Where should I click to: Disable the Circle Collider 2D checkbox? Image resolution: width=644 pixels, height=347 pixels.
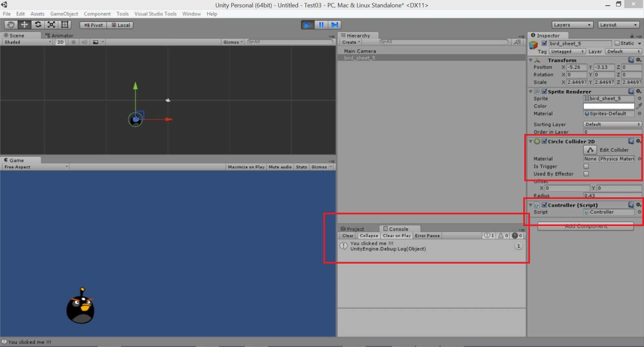coord(544,142)
